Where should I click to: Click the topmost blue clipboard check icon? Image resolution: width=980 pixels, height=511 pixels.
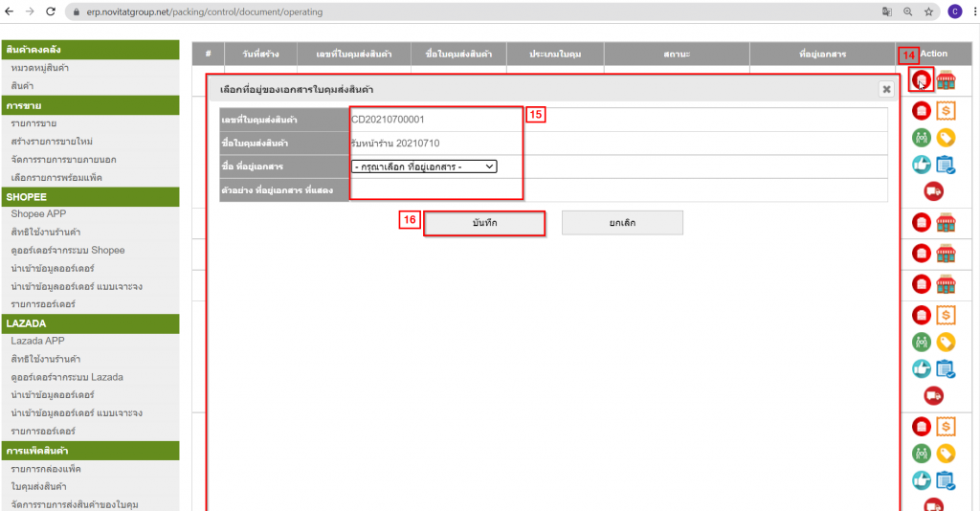click(x=946, y=165)
